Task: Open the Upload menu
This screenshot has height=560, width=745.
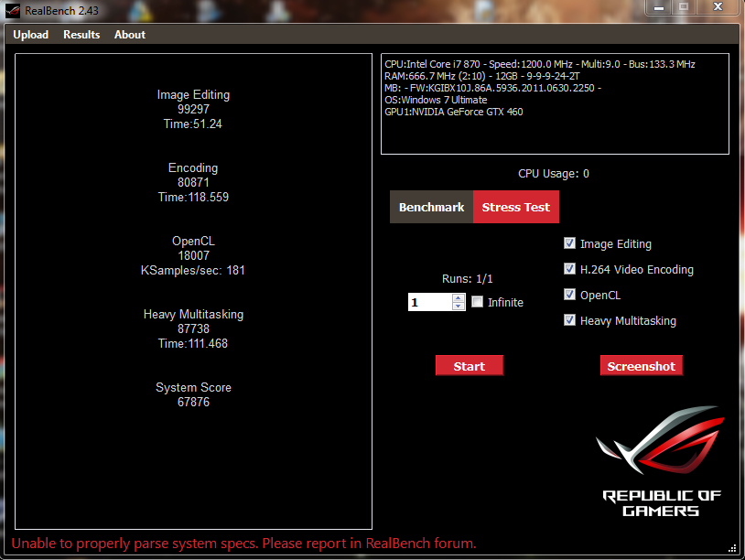Action: tap(30, 35)
